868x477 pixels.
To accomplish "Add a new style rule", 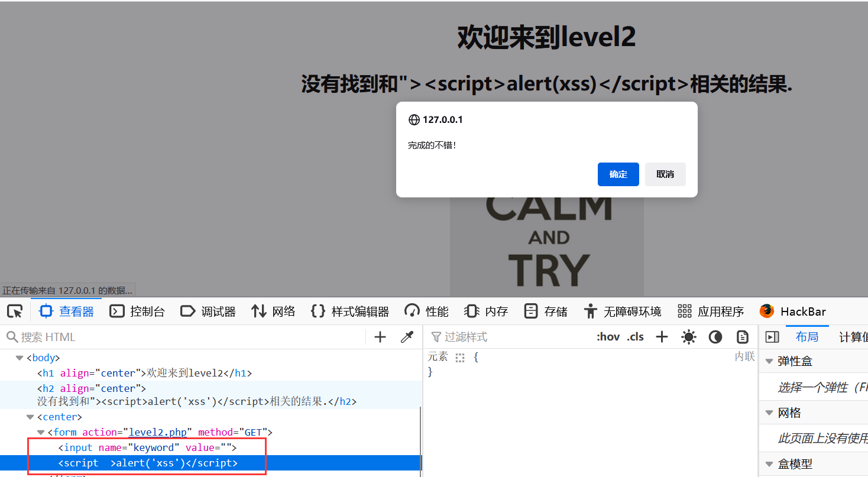I will tap(662, 337).
